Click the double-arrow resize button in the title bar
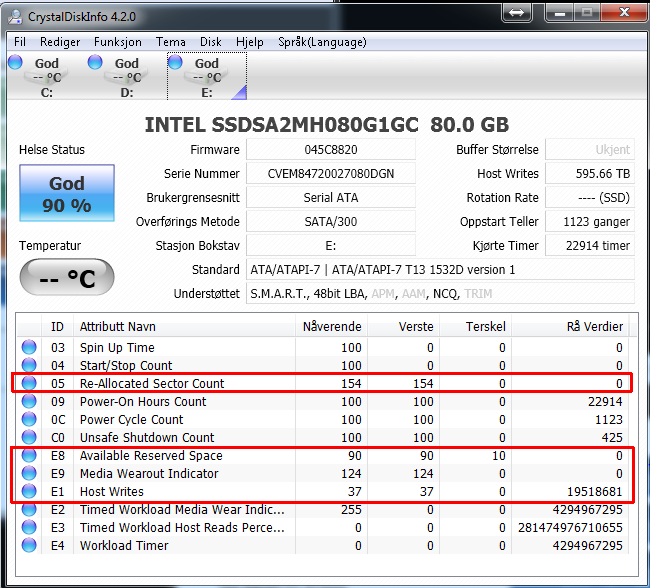This screenshot has height=588, width=650. coord(516,12)
